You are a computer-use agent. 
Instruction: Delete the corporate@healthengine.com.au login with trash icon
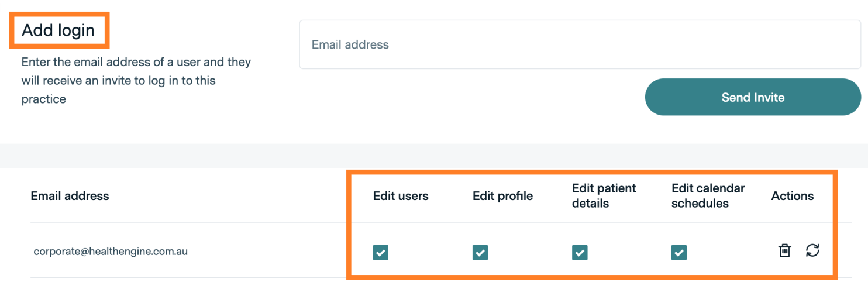784,251
